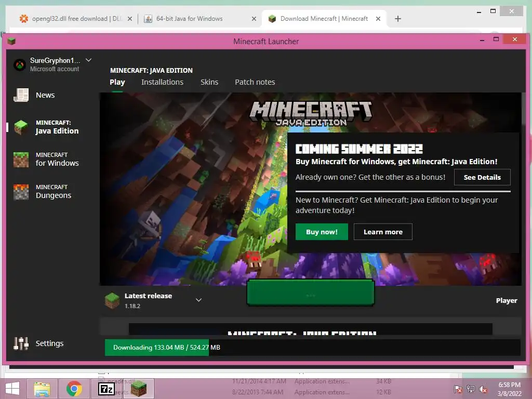Click the Action Center flag tray icon

[x=458, y=389]
